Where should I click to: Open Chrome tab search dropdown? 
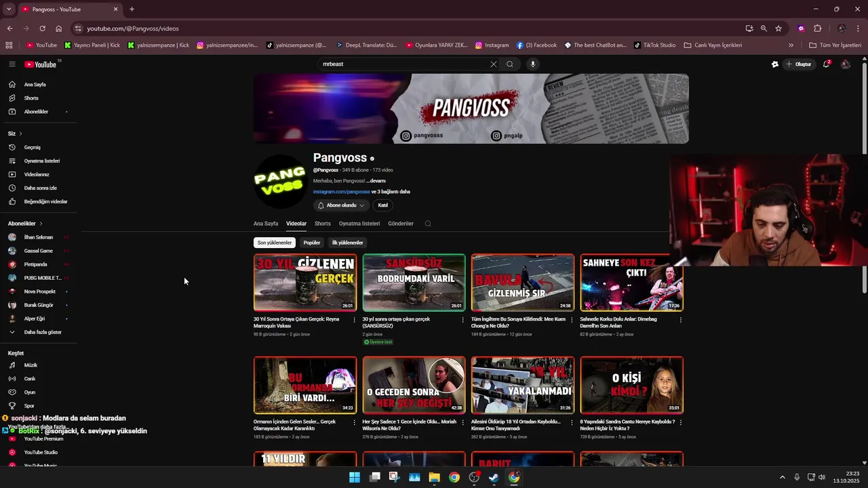click(x=9, y=9)
